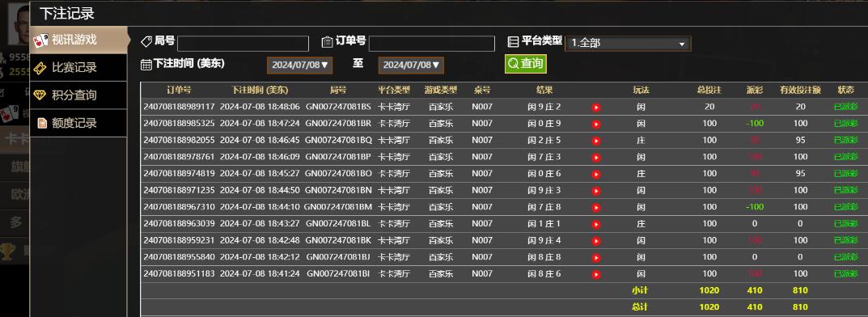This screenshot has width=868, height=317.
Task: Play video replay for order 240708188959231
Action: (596, 241)
